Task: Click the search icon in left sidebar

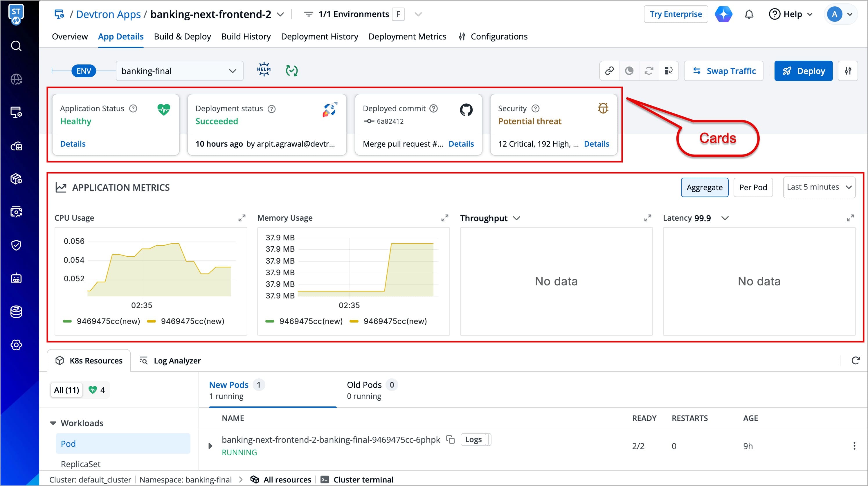Action: (x=16, y=46)
